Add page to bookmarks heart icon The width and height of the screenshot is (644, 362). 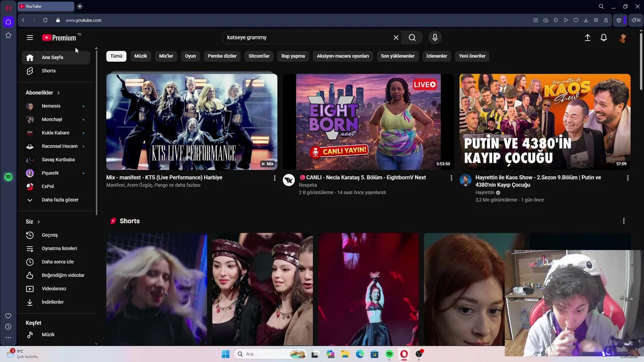click(x=576, y=20)
